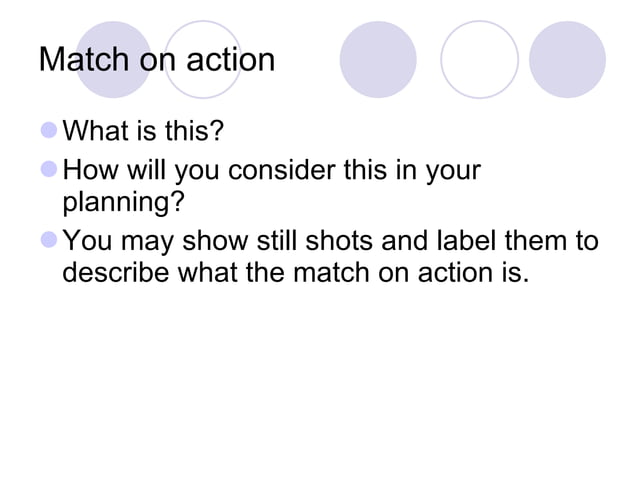This screenshot has width=638, height=478.
Task: Click the middle filled lavender circle
Action: (378, 59)
